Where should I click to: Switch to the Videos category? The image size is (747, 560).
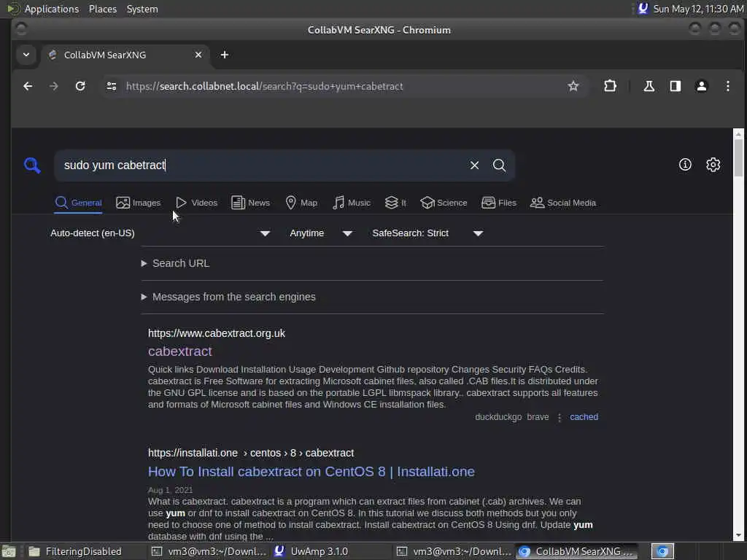pos(196,203)
